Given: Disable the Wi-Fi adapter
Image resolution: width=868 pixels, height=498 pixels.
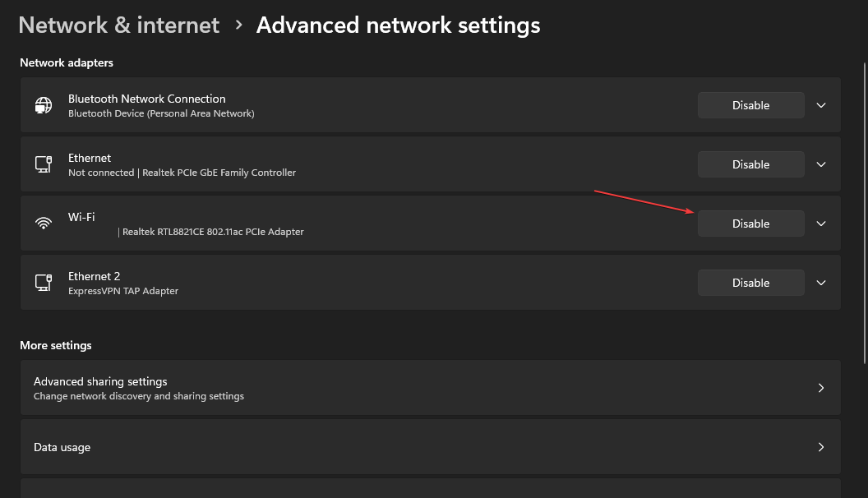Looking at the screenshot, I should point(750,223).
